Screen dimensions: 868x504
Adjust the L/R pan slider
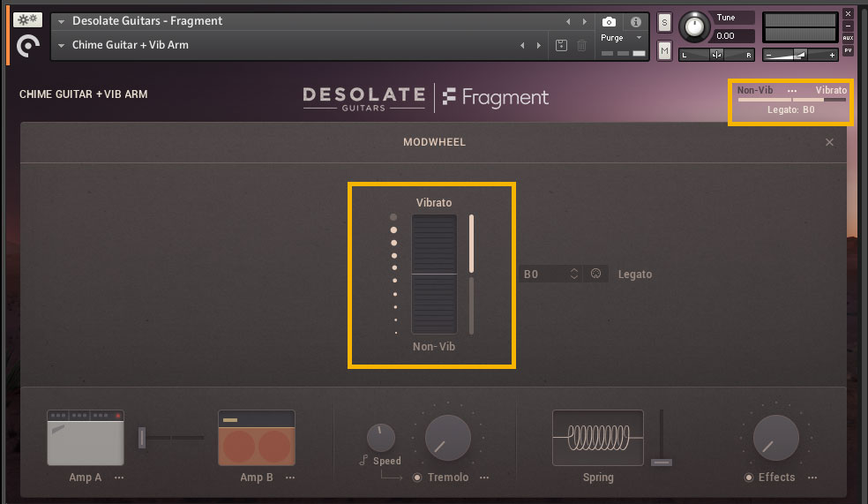tap(717, 54)
